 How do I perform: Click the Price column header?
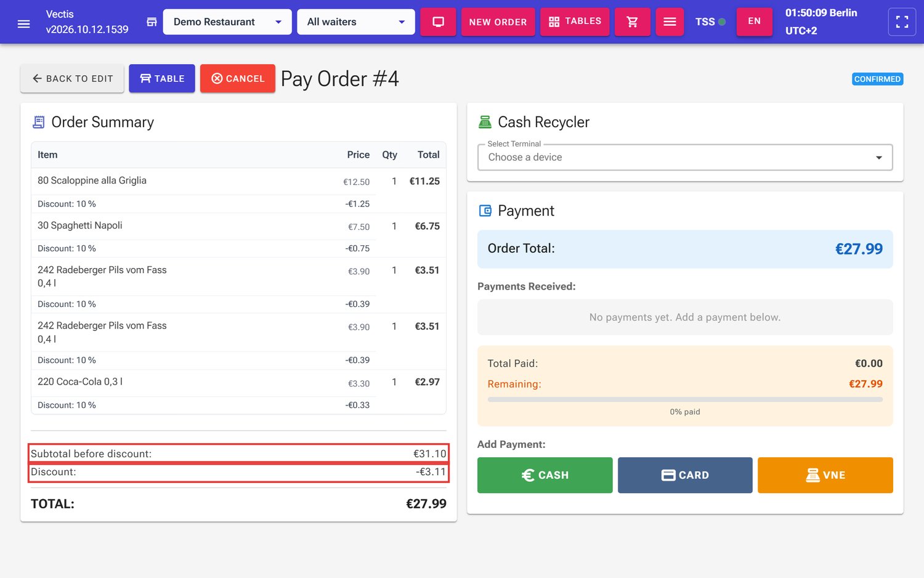tap(358, 155)
